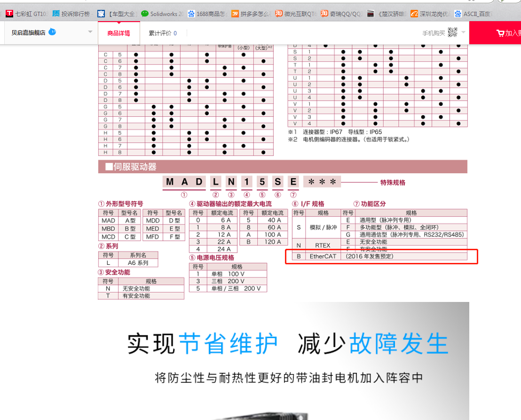Viewport: 521px width, 420px height.
Task: Click the blue badge beside 贝启嘉旗舰店
Action: [52, 32]
